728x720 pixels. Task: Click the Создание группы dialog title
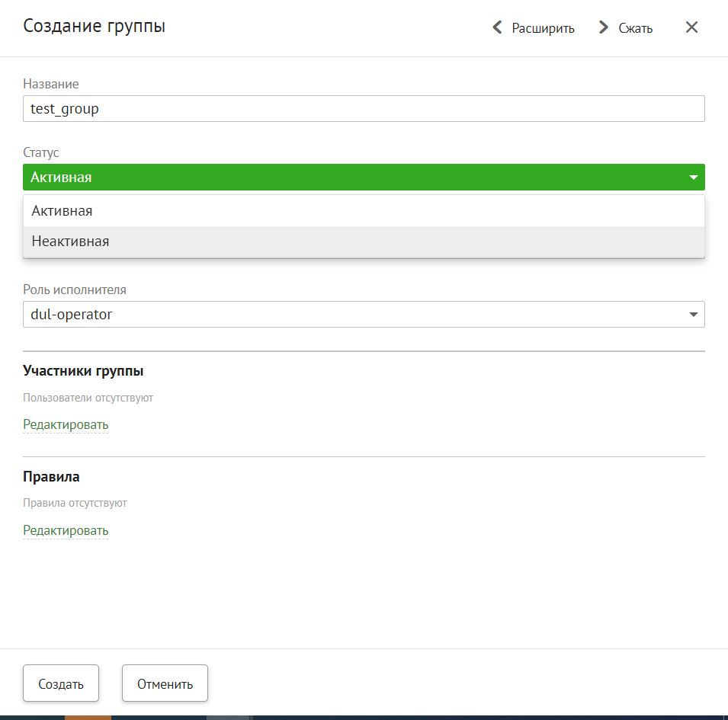[x=93, y=24]
